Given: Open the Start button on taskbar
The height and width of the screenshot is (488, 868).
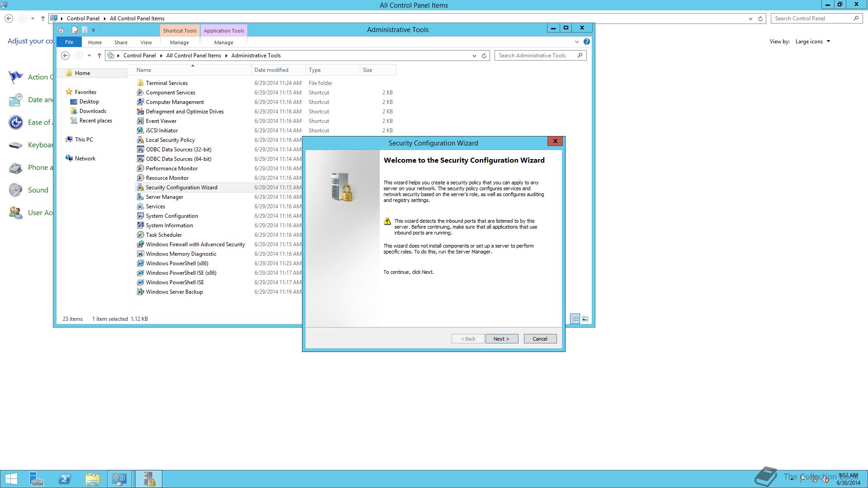Looking at the screenshot, I should [11, 479].
